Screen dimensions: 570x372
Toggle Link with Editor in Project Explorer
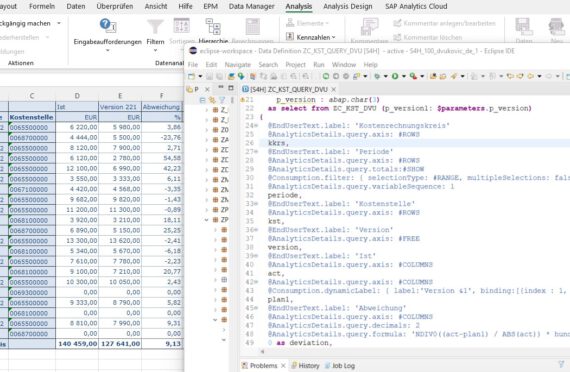pyautogui.click(x=212, y=100)
